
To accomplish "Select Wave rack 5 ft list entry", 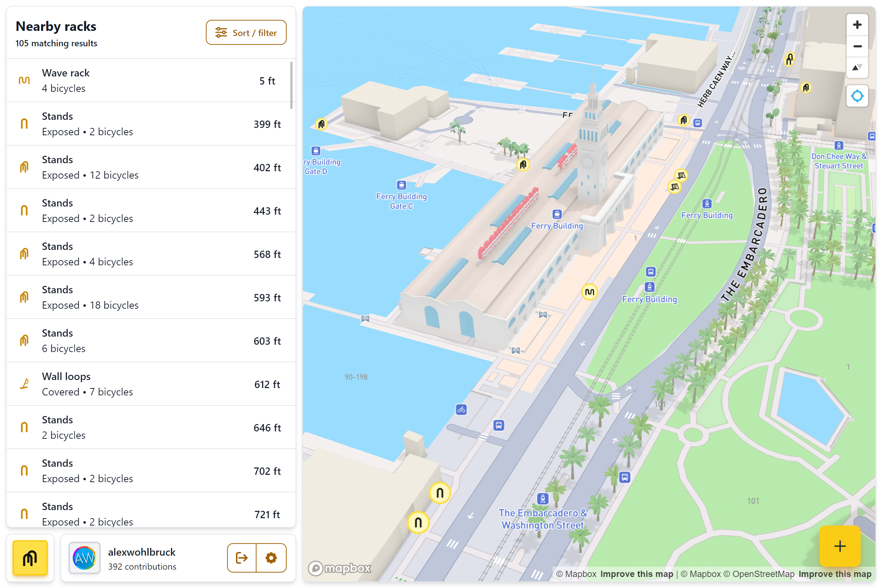I will (150, 80).
